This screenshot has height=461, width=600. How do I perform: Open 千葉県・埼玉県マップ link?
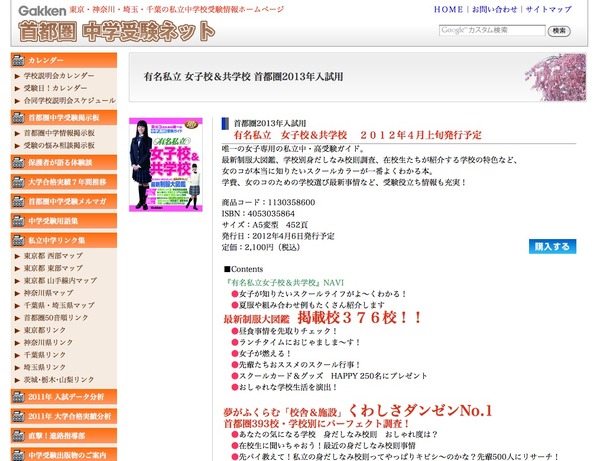click(x=59, y=305)
